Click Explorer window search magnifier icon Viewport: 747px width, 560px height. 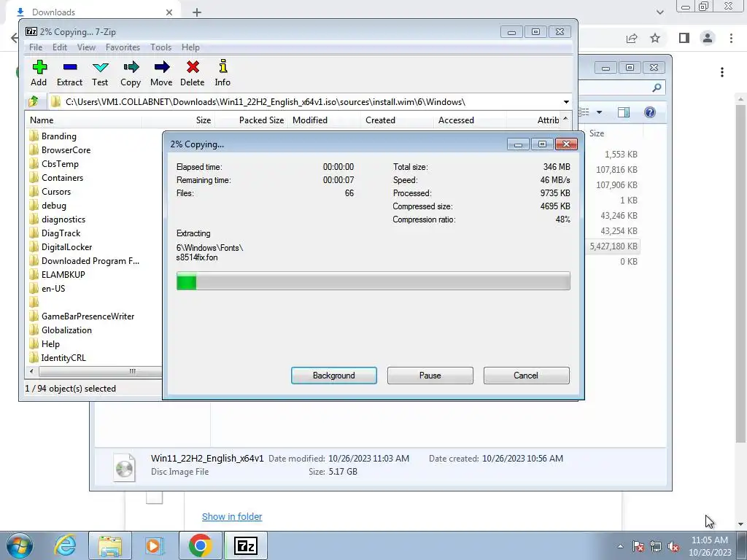657,87
